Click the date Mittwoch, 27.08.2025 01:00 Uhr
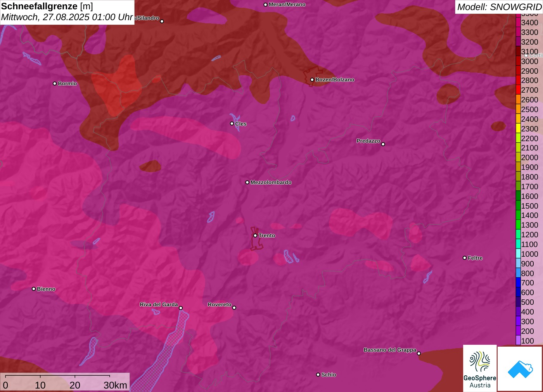The width and height of the screenshot is (543, 392). click(67, 17)
